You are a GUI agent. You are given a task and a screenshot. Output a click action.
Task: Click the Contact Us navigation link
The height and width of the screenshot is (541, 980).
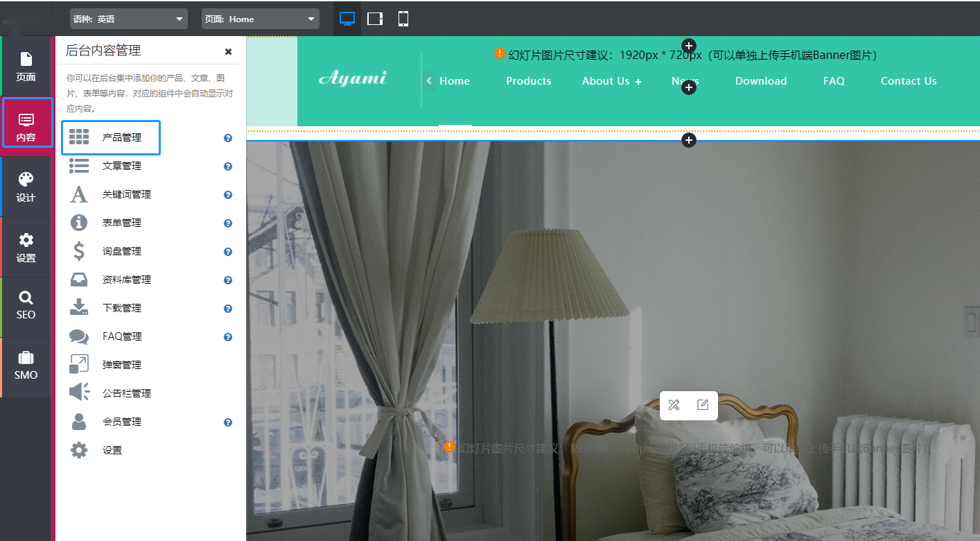pyautogui.click(x=908, y=81)
